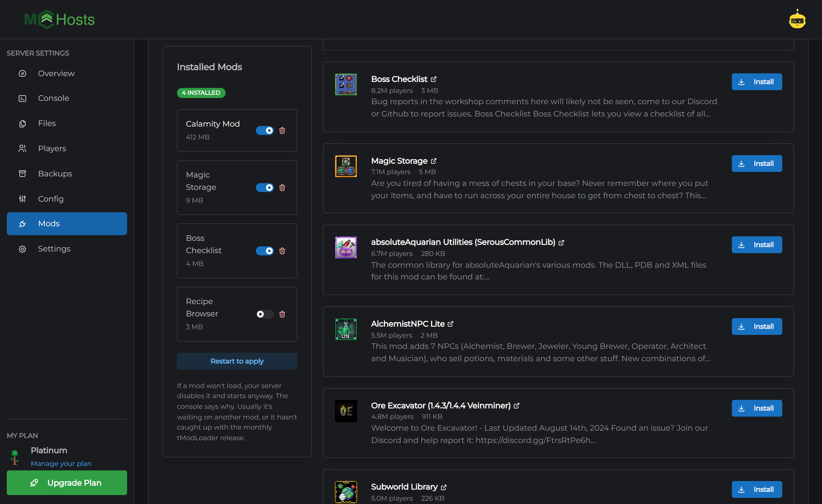
Task: Install absoluteAquarian Utilities (SerousCommonLib)
Action: (756, 245)
